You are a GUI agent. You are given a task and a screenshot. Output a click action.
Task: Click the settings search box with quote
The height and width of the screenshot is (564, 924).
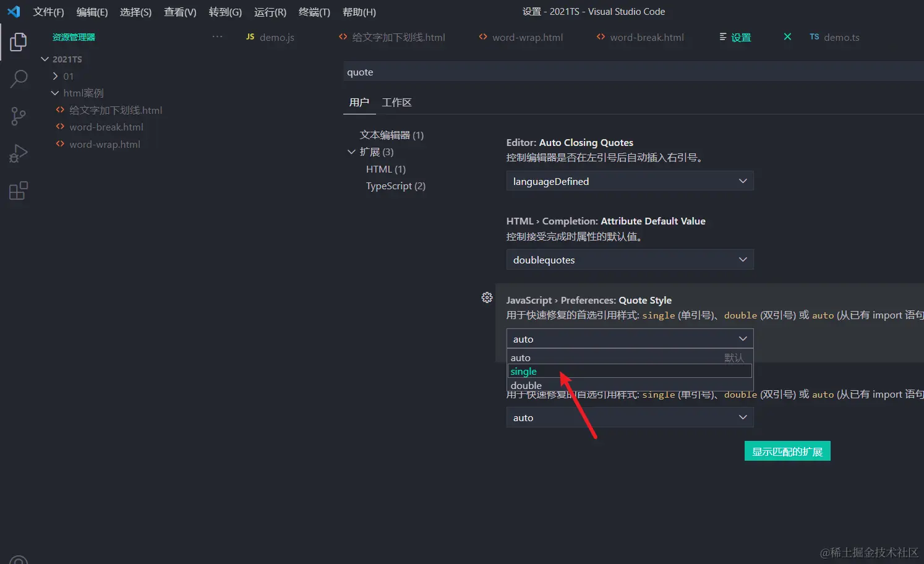[633, 72]
